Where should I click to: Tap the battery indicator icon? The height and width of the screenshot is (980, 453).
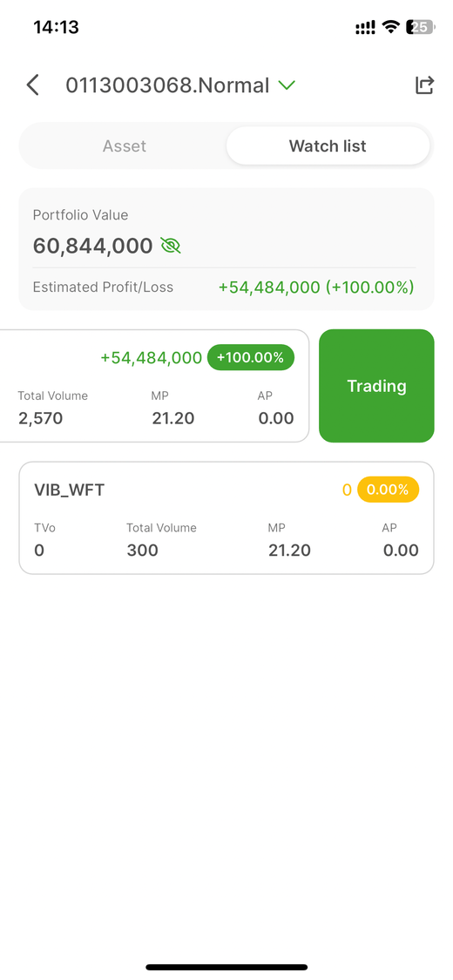pyautogui.click(x=420, y=27)
